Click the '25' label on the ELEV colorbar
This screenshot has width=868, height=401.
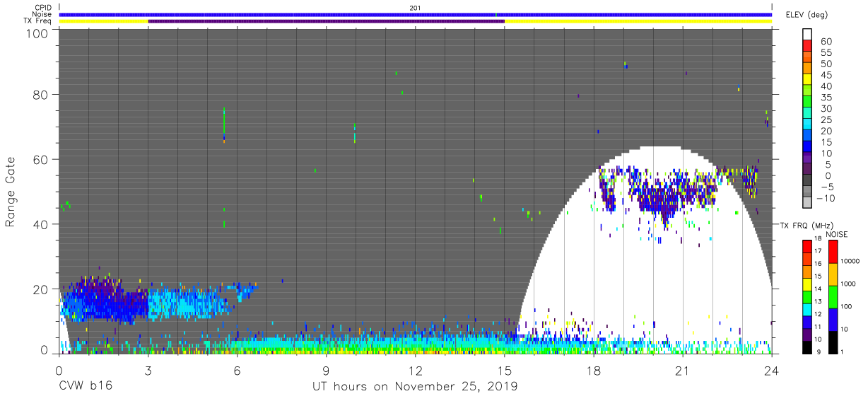[x=826, y=120]
